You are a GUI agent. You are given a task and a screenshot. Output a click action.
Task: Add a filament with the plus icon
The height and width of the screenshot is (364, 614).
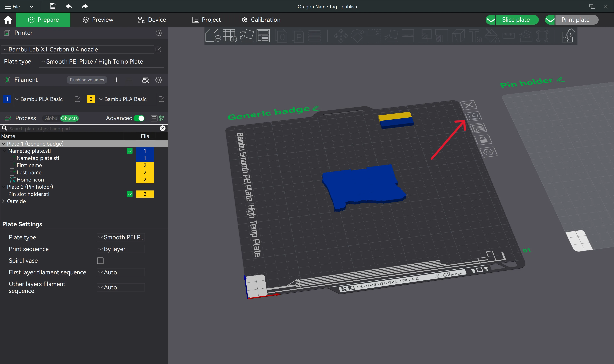(116, 80)
